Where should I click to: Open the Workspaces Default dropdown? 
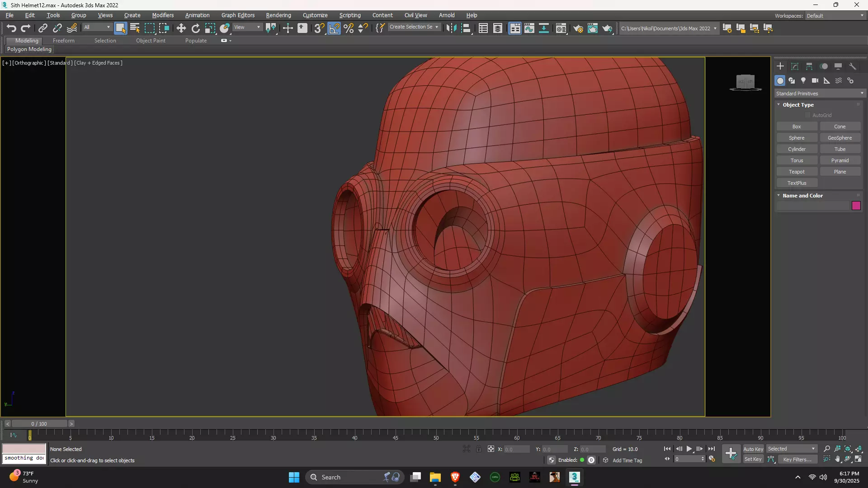point(835,16)
